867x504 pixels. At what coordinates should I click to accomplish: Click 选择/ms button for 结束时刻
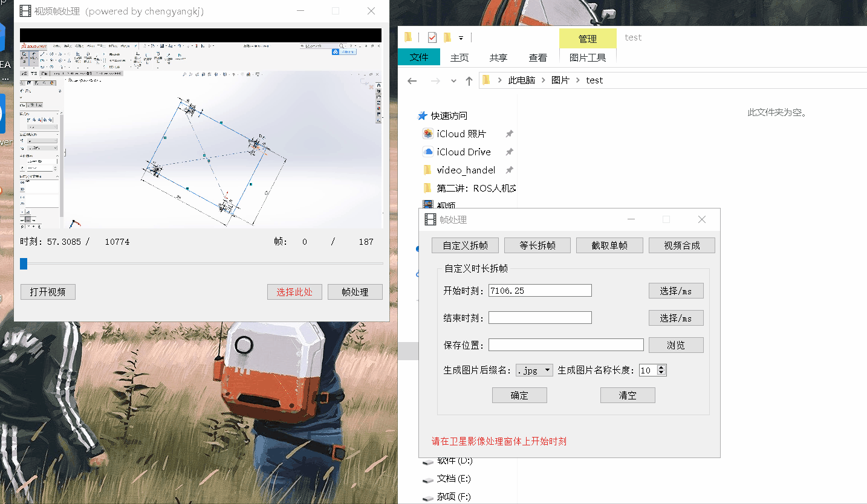click(x=676, y=318)
